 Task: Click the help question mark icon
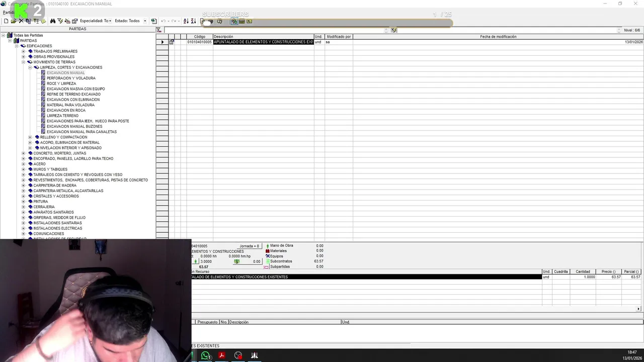[x=219, y=21]
